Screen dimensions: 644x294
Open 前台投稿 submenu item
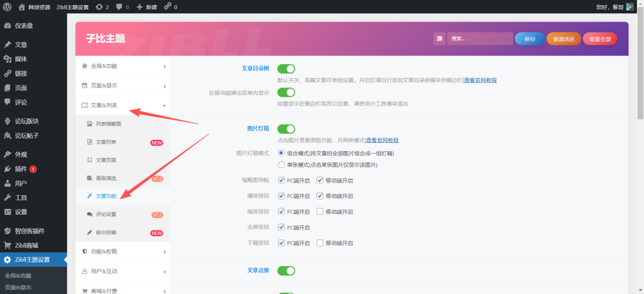coord(123,232)
